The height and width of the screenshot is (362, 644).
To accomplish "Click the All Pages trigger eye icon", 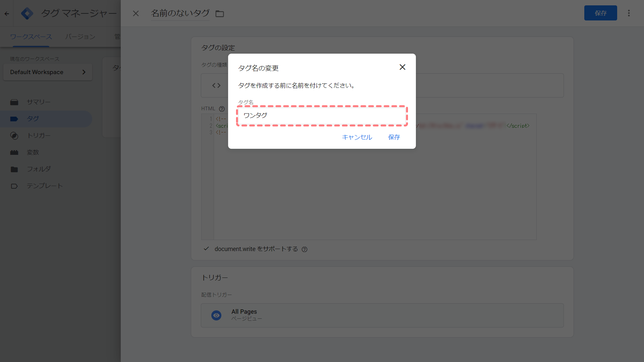I will [x=216, y=315].
